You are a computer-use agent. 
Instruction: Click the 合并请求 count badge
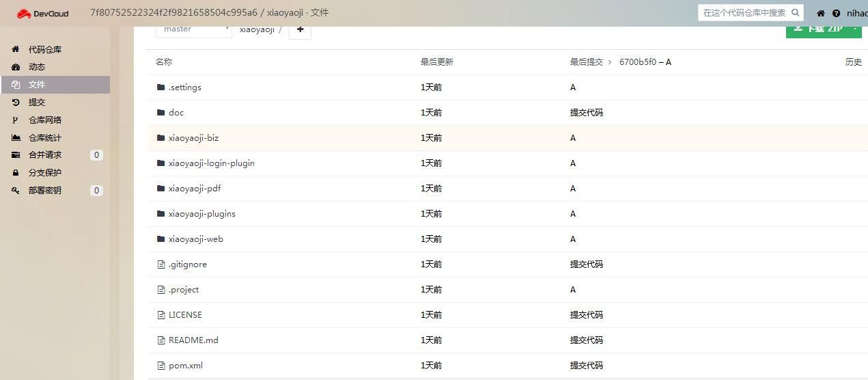(x=96, y=155)
